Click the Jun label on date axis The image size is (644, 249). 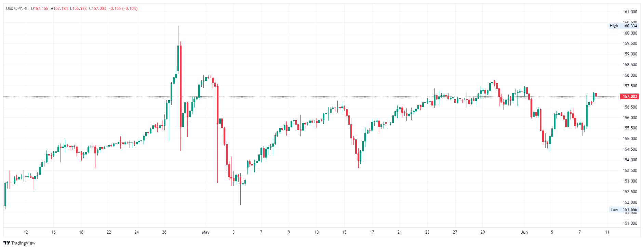pos(524,232)
